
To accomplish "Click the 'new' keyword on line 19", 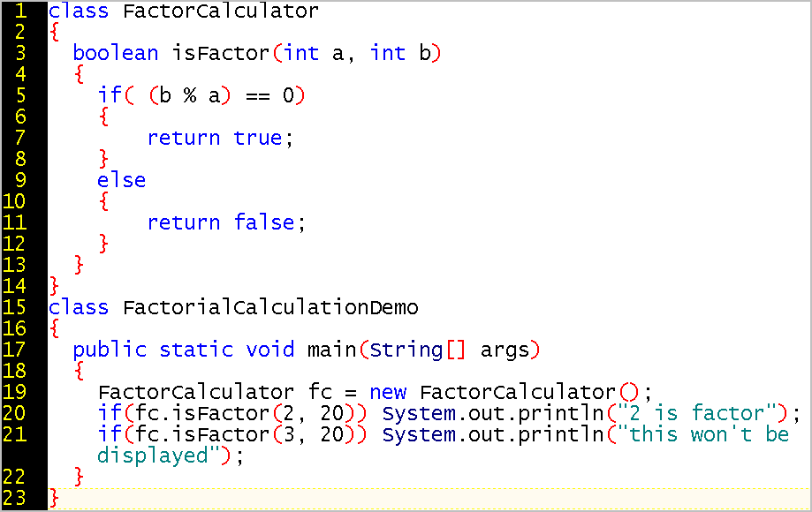I will pyautogui.click(x=388, y=392).
